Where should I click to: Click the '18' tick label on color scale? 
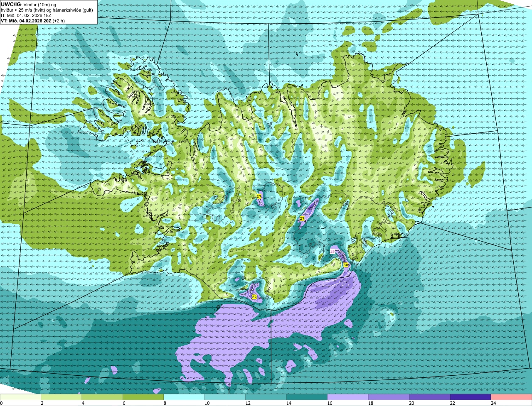tap(370, 403)
